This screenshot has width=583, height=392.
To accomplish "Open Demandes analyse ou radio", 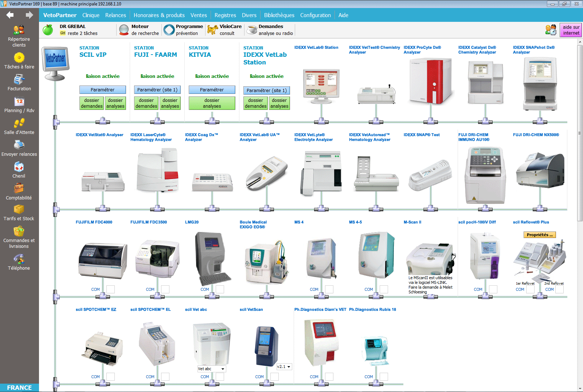I will pos(270,30).
